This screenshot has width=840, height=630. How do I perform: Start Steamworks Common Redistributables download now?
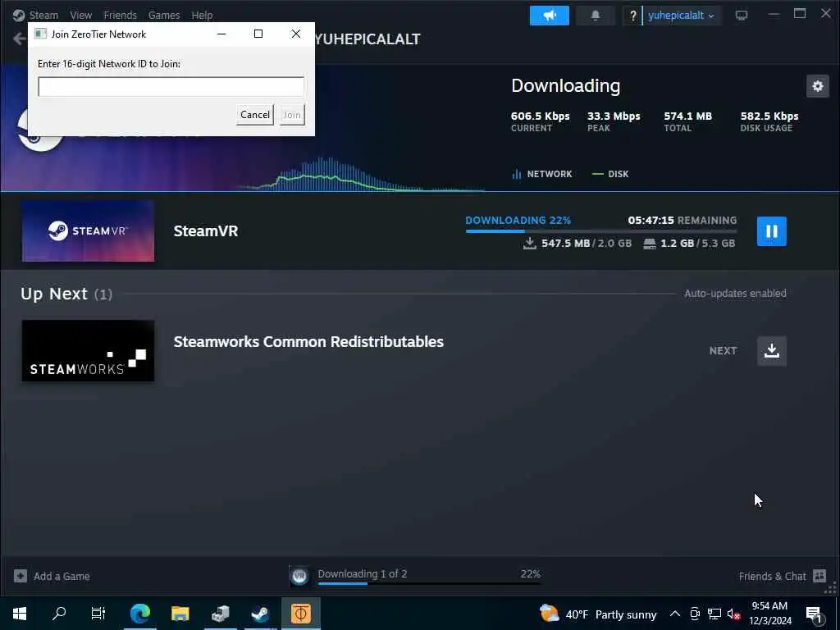click(771, 351)
